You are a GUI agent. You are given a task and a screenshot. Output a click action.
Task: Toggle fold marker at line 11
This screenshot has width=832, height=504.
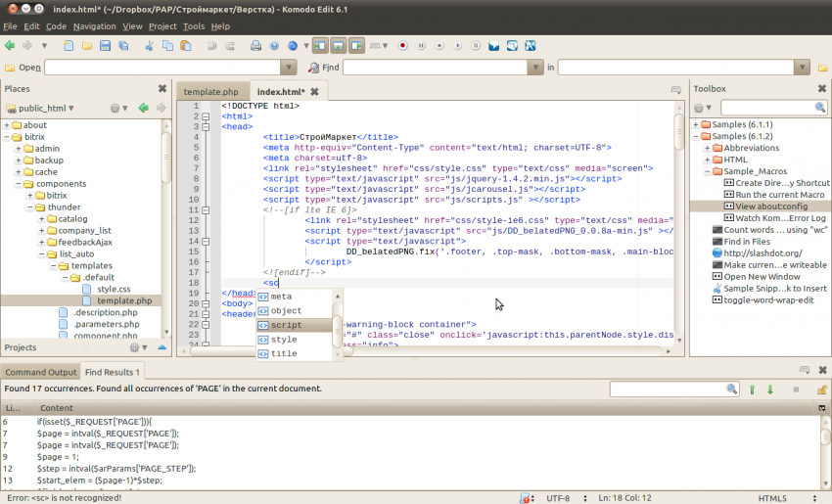click(x=206, y=210)
